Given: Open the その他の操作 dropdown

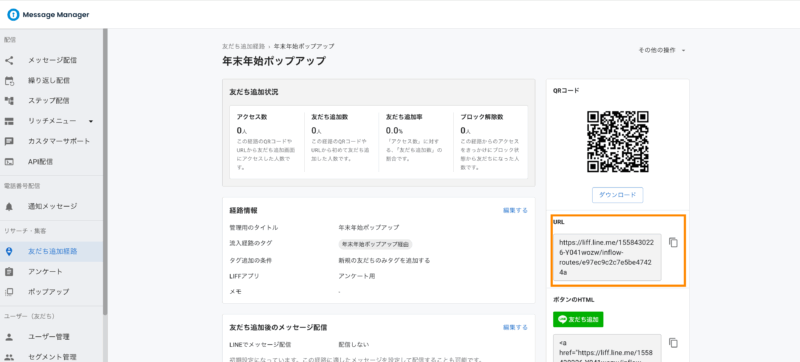Looking at the screenshot, I should (x=661, y=50).
